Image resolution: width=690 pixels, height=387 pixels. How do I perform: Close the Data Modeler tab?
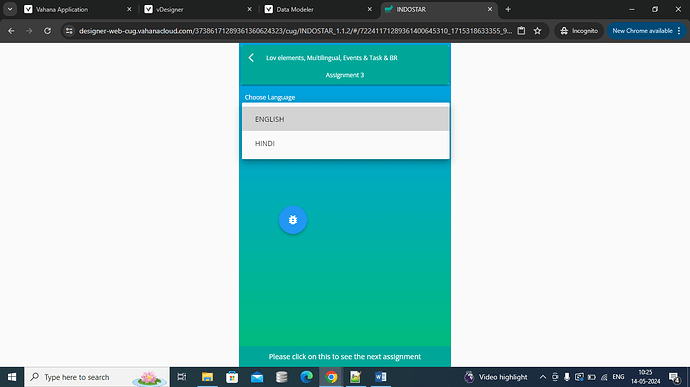(x=370, y=9)
